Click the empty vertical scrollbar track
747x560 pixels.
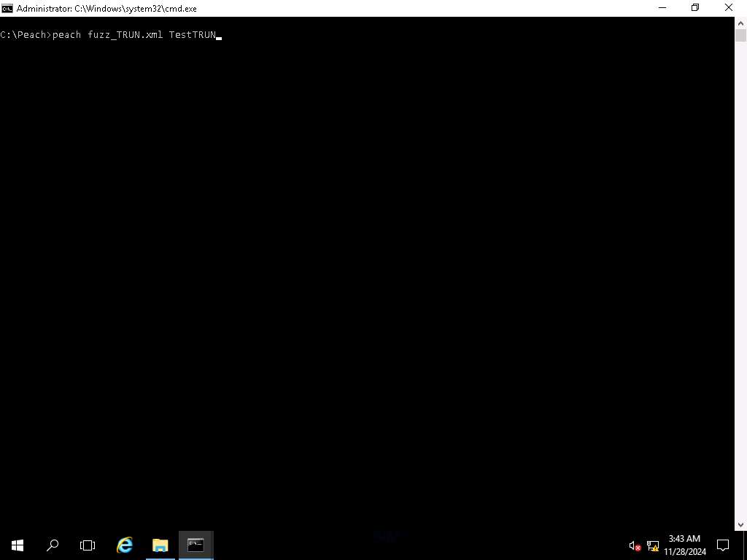[740, 292]
